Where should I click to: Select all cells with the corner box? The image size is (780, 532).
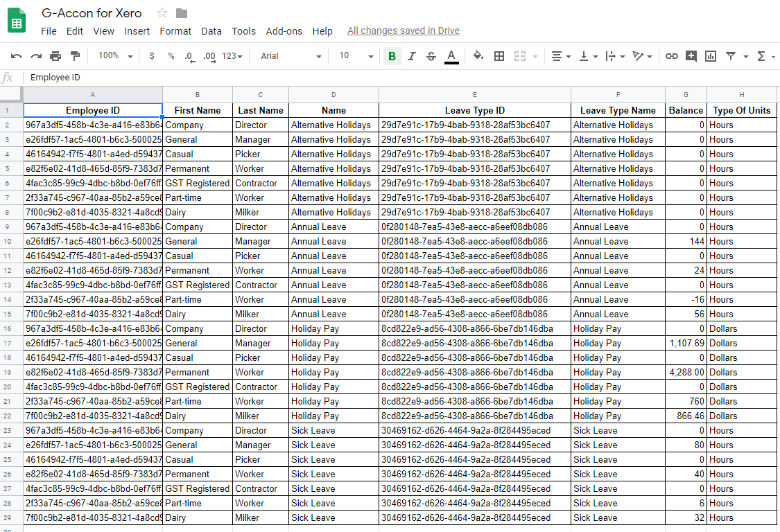coord(12,94)
